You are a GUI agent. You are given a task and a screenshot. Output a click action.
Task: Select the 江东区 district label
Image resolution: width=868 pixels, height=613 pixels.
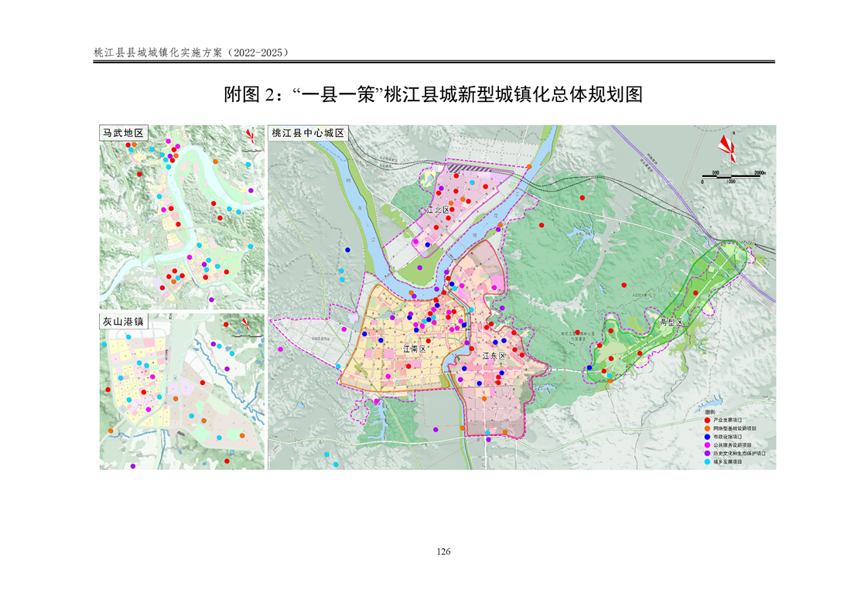[493, 356]
